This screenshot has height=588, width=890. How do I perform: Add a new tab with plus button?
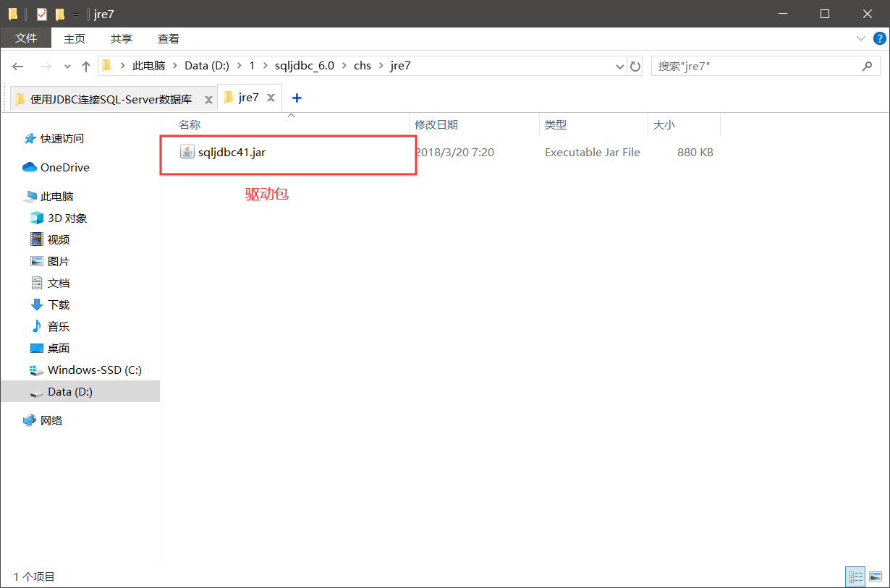(x=297, y=98)
